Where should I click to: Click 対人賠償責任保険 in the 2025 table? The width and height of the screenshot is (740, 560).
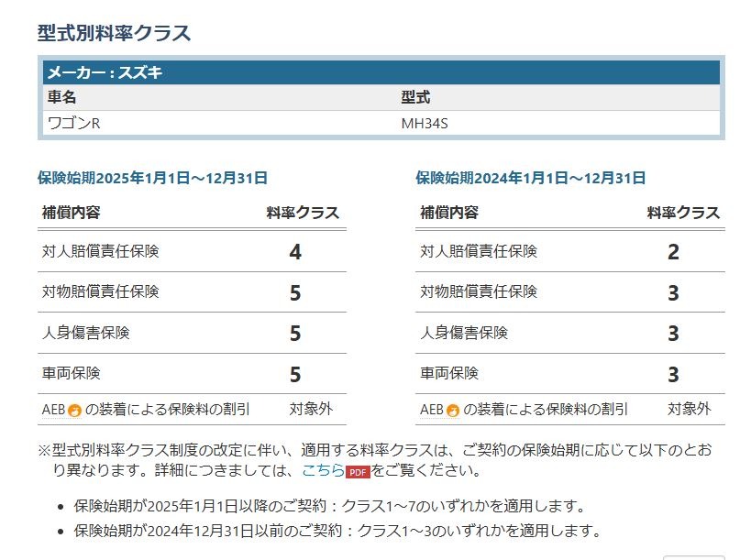(101, 251)
